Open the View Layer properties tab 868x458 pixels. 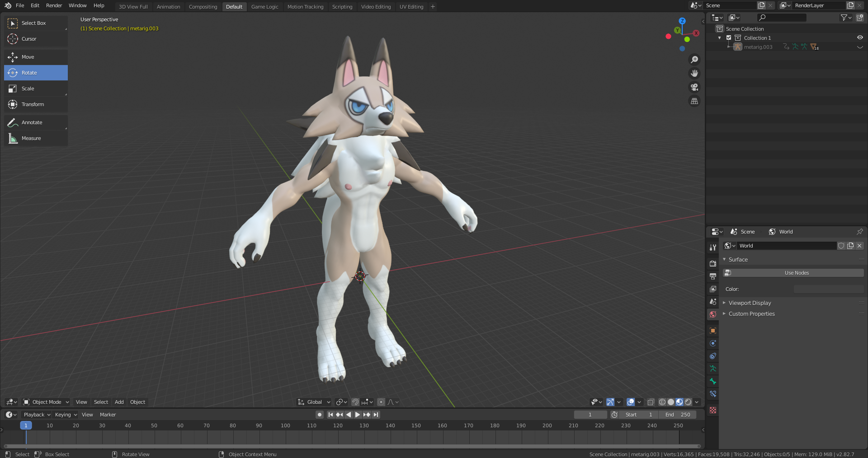click(x=713, y=289)
